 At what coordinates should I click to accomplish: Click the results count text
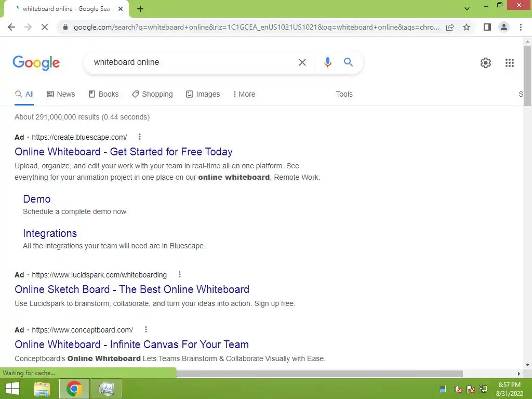pyautogui.click(x=82, y=117)
